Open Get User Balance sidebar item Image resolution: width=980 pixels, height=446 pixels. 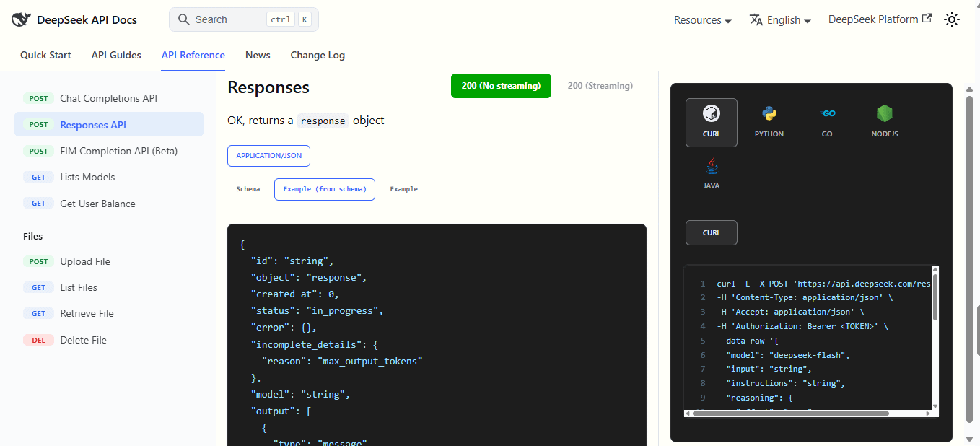pos(109,204)
